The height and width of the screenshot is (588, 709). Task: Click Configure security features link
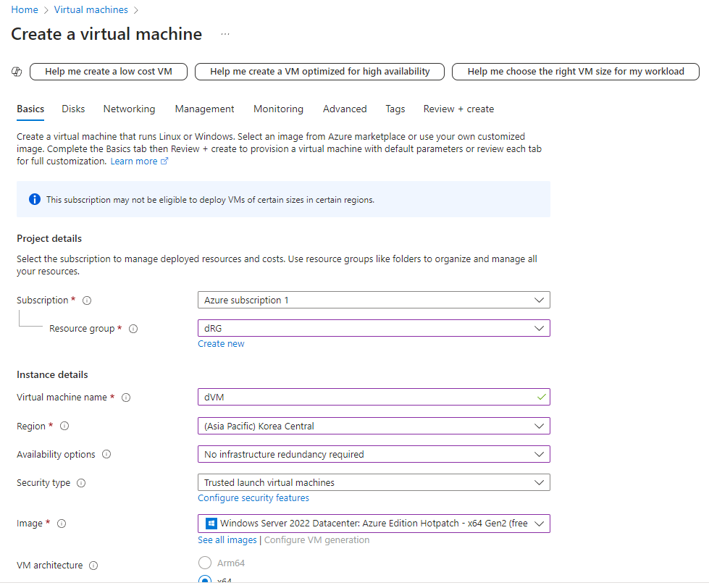pos(253,497)
